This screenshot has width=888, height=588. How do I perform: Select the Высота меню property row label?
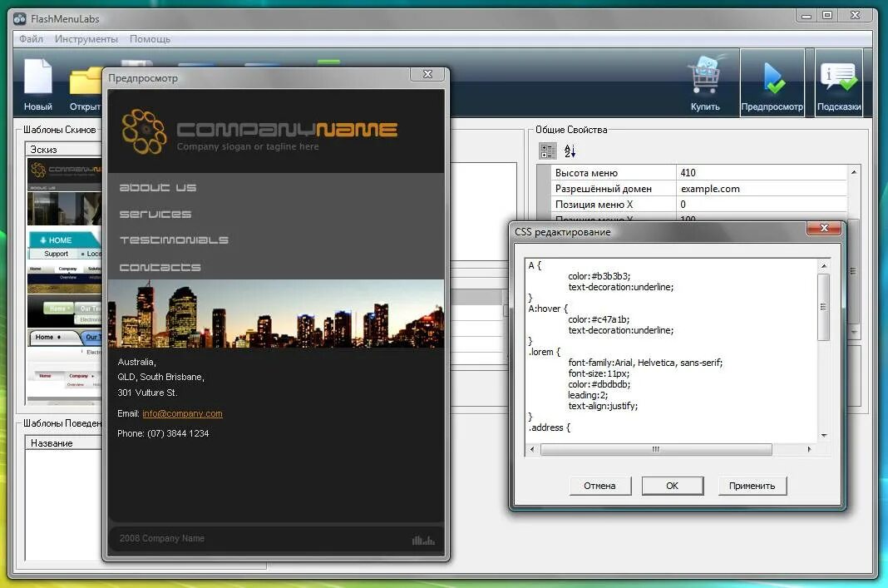[x=614, y=173]
